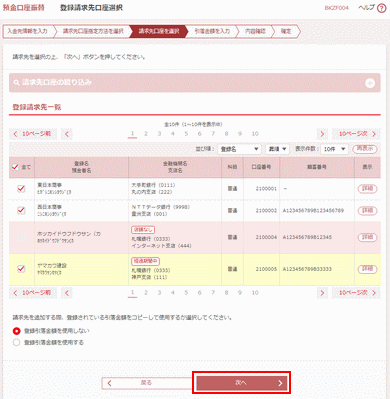Click customer number A123456789B33333
This screenshot has width=390, height=399.
[x=307, y=269]
